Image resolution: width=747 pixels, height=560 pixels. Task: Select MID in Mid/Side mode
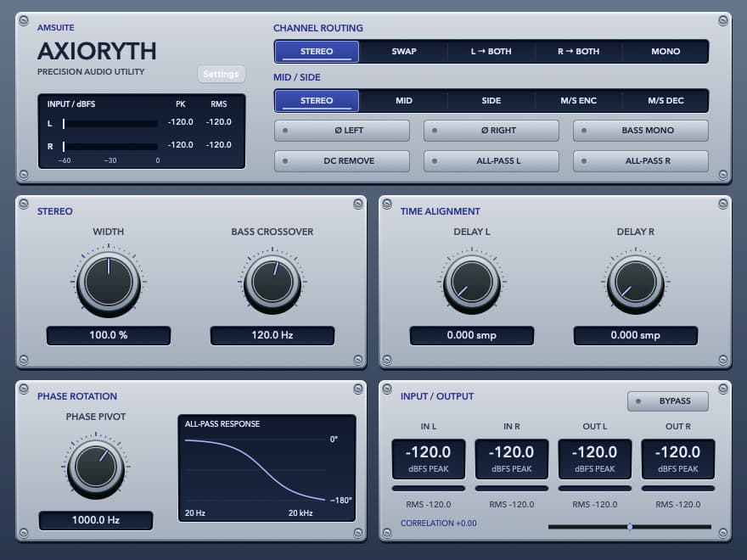tap(404, 100)
